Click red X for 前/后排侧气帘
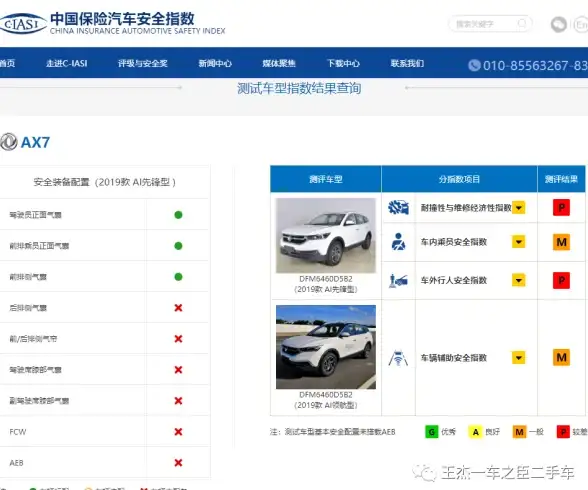588x490 pixels. [178, 339]
